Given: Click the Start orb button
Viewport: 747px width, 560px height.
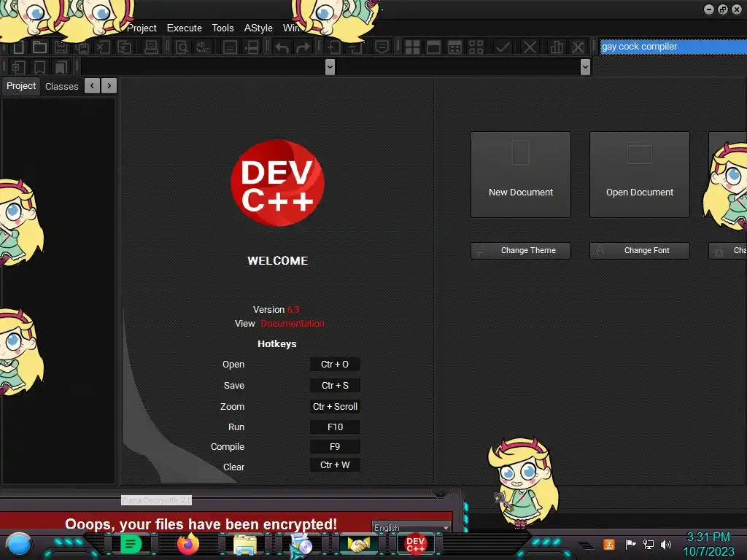Looking at the screenshot, I should [x=18, y=545].
